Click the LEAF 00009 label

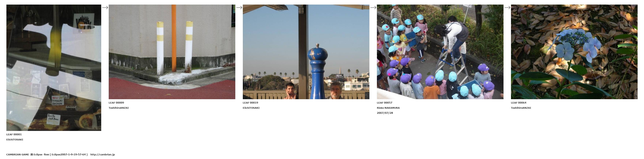point(116,103)
